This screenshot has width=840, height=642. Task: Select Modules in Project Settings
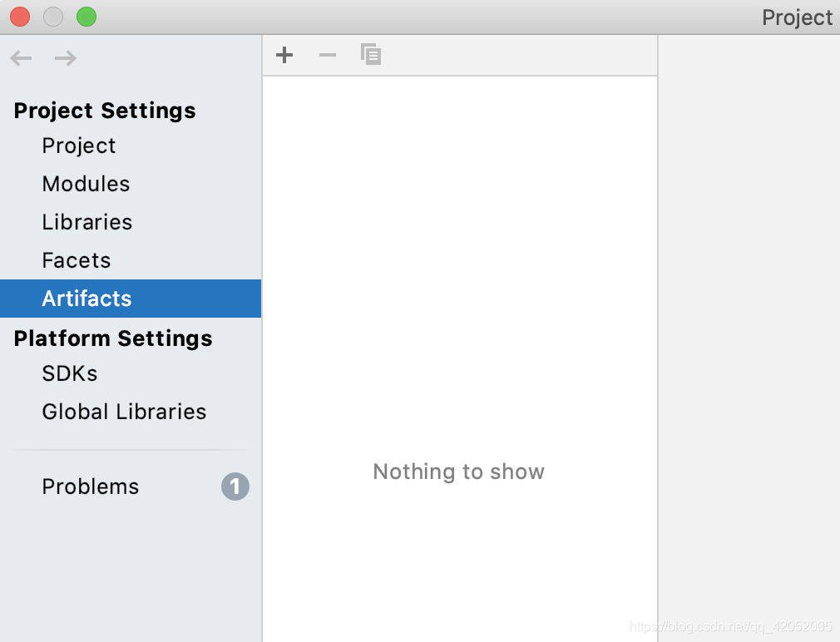click(86, 184)
